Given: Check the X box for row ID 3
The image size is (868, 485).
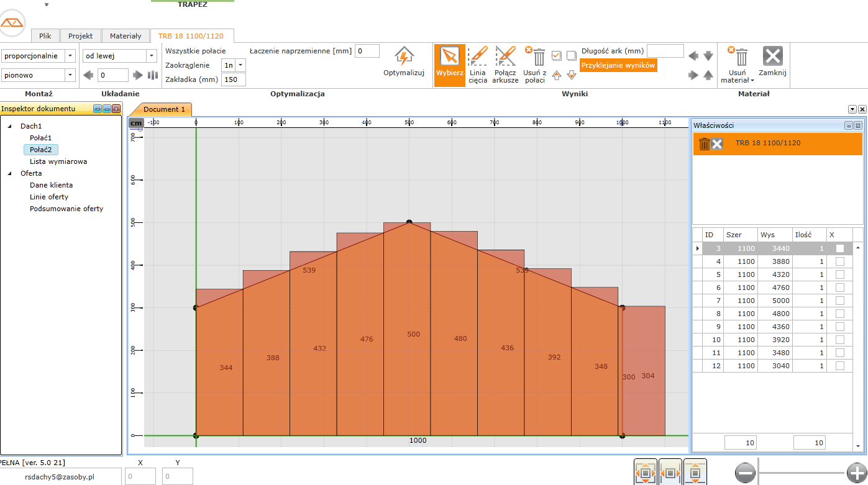Looking at the screenshot, I should click(839, 248).
